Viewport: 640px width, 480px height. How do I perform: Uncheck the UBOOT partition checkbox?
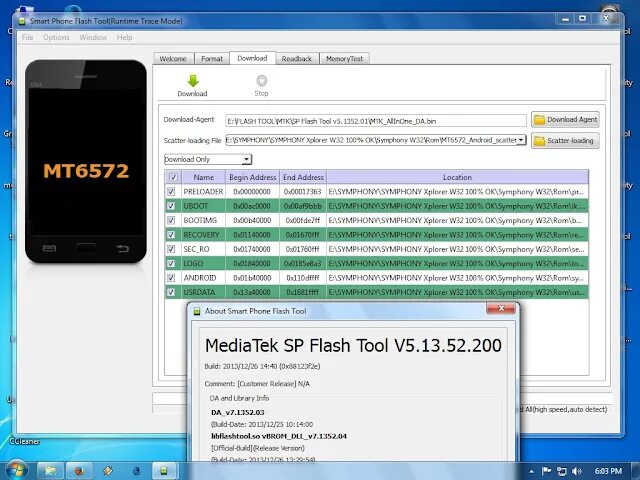coord(171,206)
